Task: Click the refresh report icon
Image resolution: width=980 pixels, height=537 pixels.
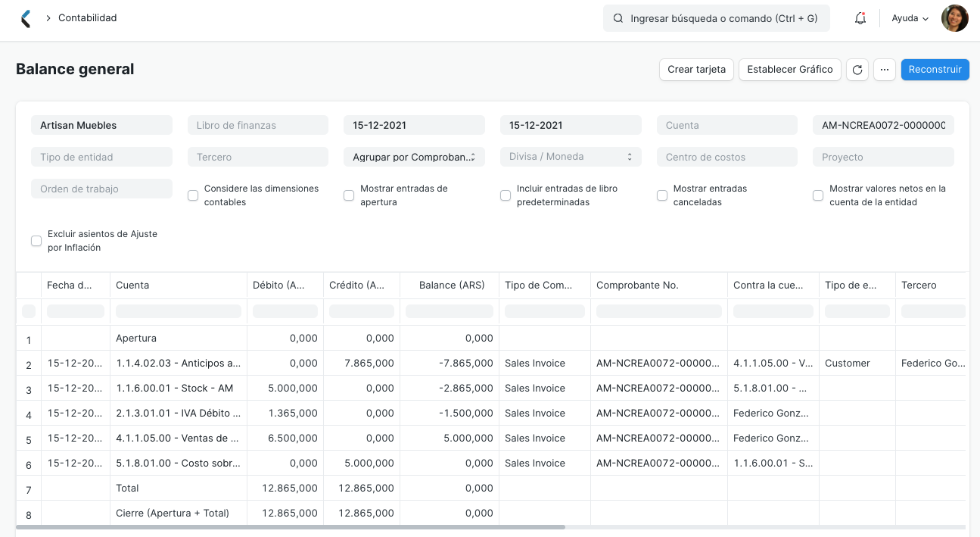Action: [857, 69]
